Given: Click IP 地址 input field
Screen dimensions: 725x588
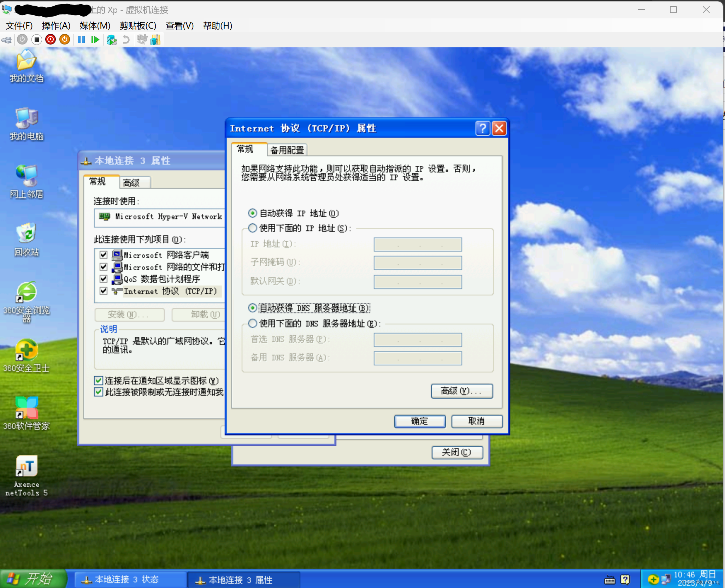Looking at the screenshot, I should (x=418, y=243).
